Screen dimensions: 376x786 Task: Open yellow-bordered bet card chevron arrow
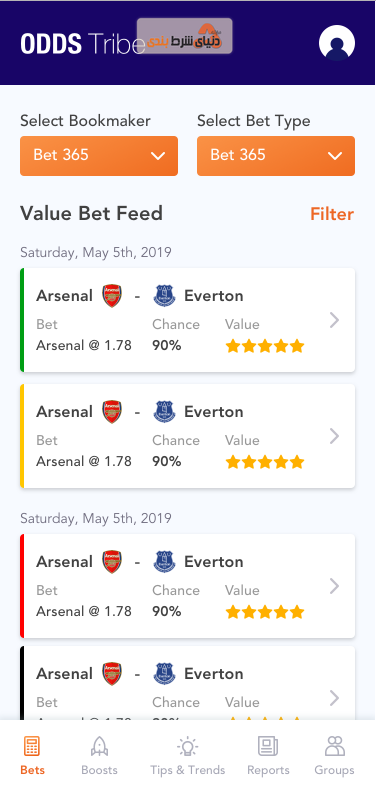(x=335, y=436)
